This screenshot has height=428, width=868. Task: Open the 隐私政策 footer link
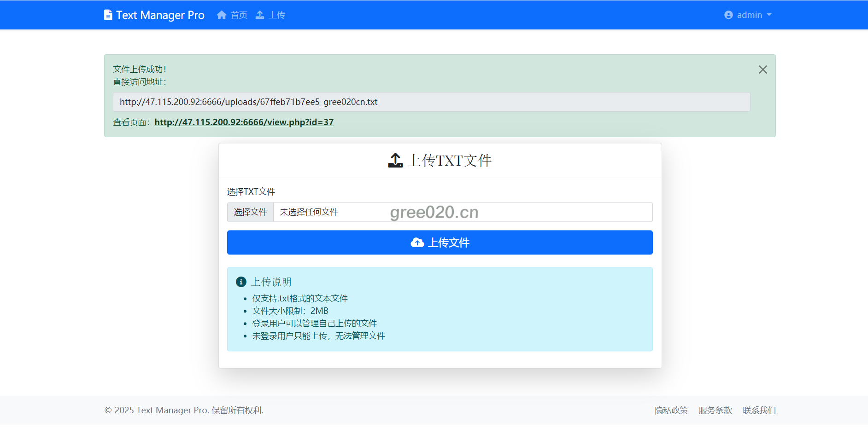point(671,410)
